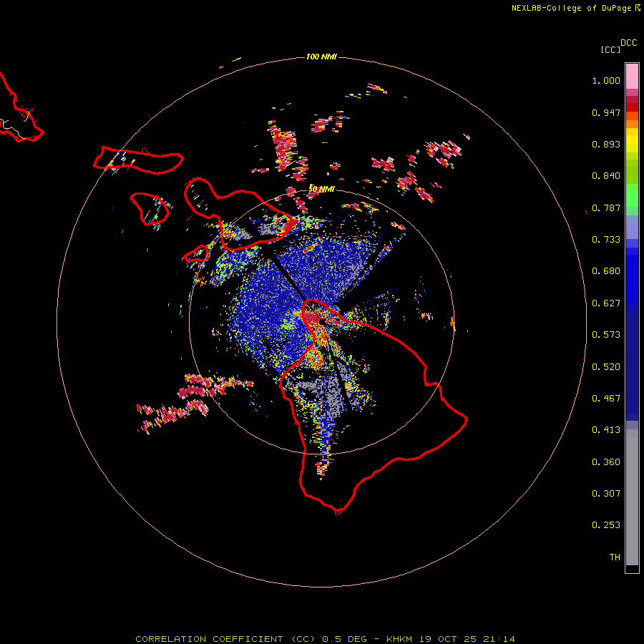Select the 0.253 color scale value
The height and width of the screenshot is (644, 644).
click(606, 525)
